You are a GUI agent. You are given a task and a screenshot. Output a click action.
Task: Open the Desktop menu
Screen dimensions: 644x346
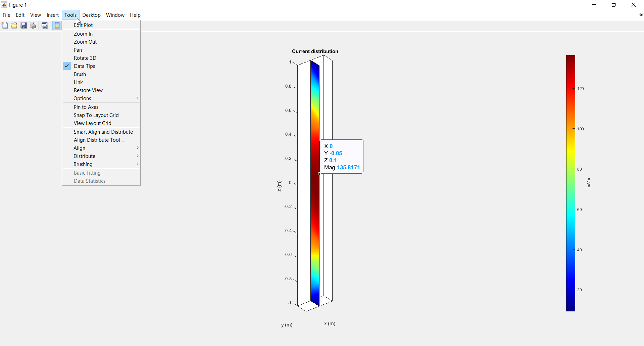(x=91, y=15)
